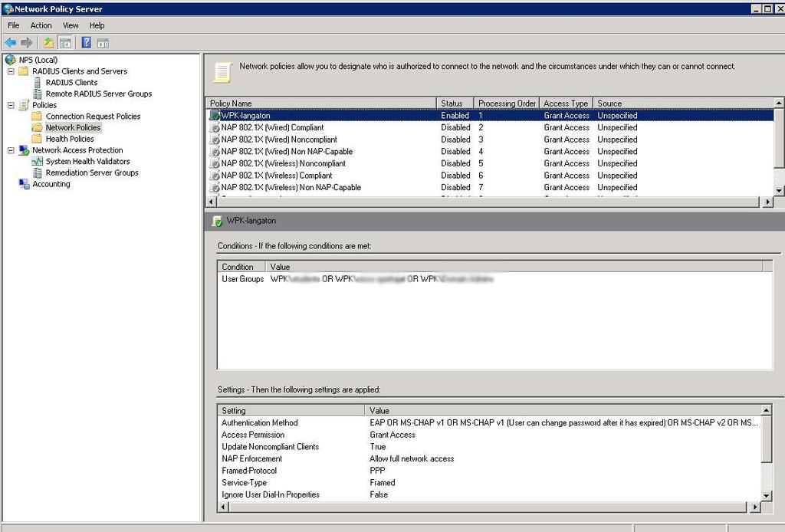Click icon of NAP 802.1X (Wired) Compliant policy

215,127
